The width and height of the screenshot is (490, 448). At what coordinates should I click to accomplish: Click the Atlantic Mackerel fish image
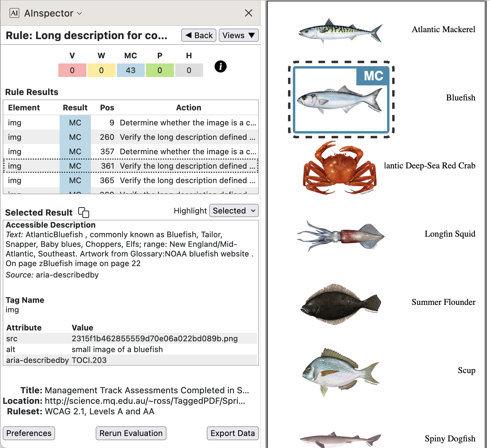(x=340, y=30)
